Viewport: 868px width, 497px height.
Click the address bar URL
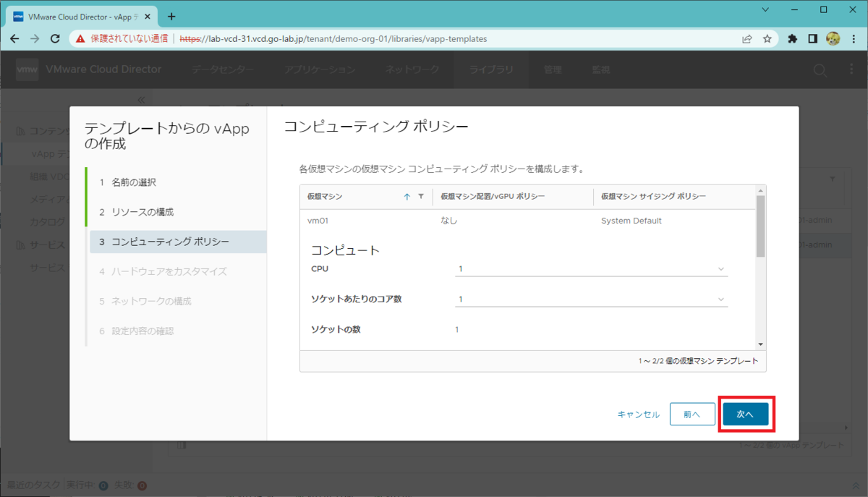click(x=333, y=39)
